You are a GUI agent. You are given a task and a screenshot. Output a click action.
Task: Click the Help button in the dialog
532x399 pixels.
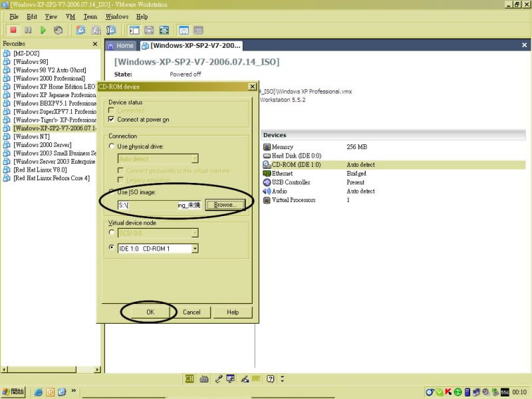click(233, 312)
